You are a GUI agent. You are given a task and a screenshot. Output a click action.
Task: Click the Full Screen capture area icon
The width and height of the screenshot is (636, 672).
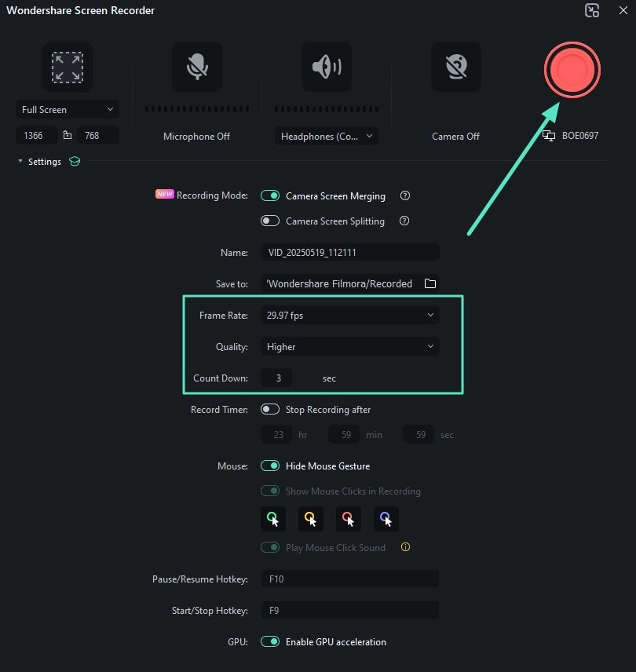click(68, 68)
